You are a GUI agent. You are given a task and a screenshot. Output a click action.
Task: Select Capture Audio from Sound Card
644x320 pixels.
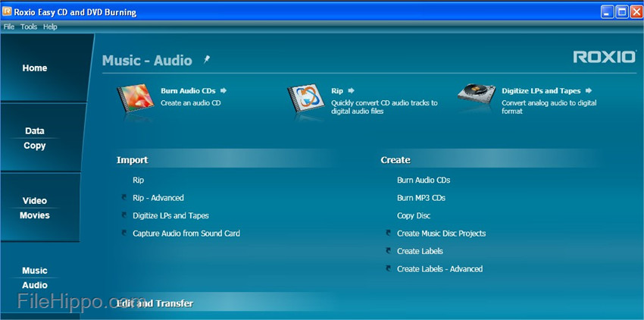(186, 234)
